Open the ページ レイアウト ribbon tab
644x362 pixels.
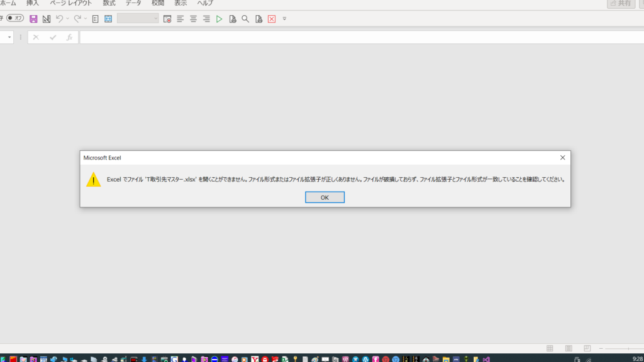(70, 3)
